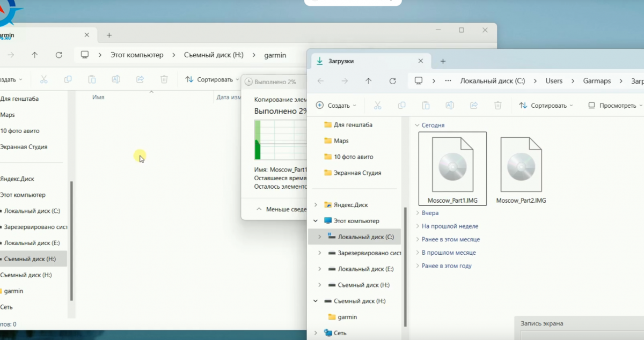Open the Moscow_Part2.IMG file thumbnail

(521, 165)
